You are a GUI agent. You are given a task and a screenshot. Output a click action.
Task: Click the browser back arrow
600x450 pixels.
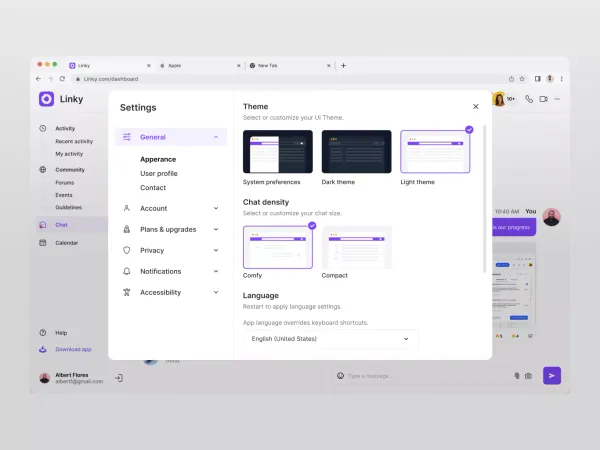click(x=38, y=79)
